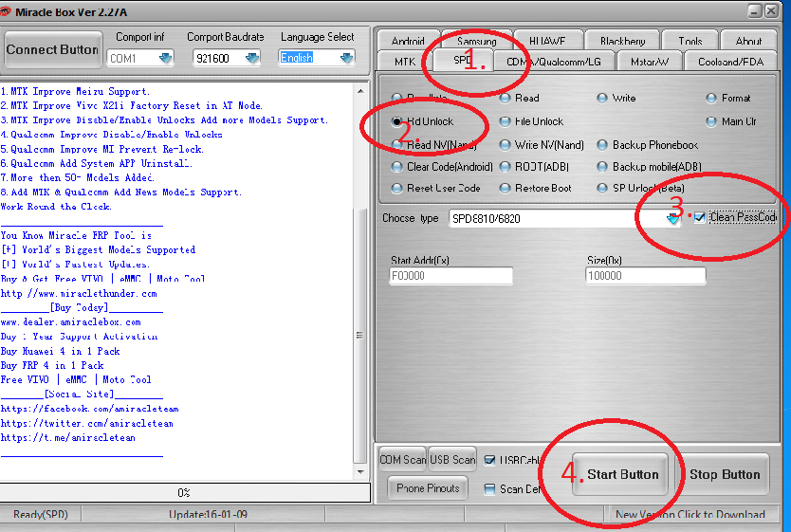791x532 pixels.
Task: Open the Tools tab
Action: [690, 41]
